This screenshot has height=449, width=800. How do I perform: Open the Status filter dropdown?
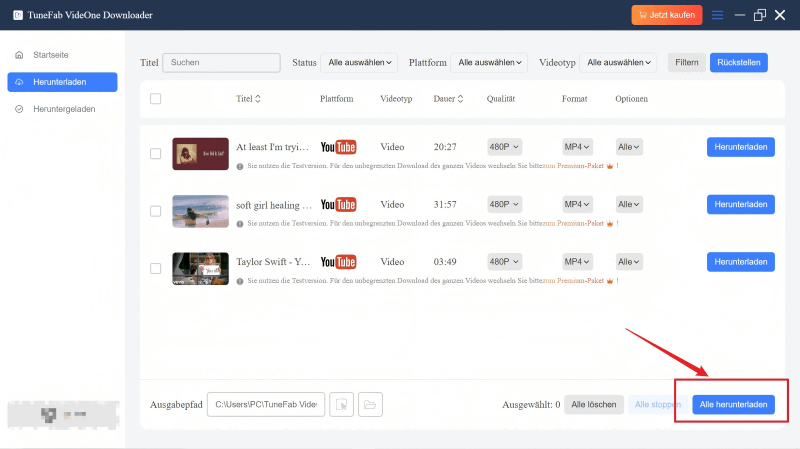pyautogui.click(x=358, y=63)
